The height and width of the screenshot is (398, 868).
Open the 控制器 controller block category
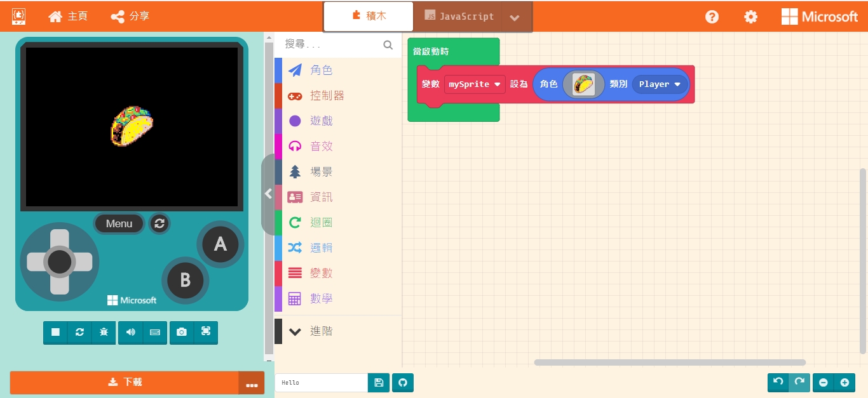327,96
